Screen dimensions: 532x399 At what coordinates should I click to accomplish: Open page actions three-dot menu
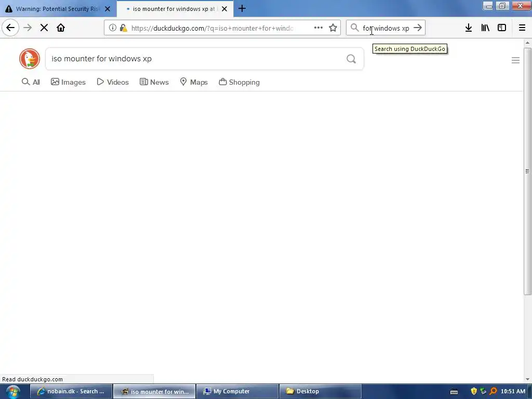[x=318, y=28]
